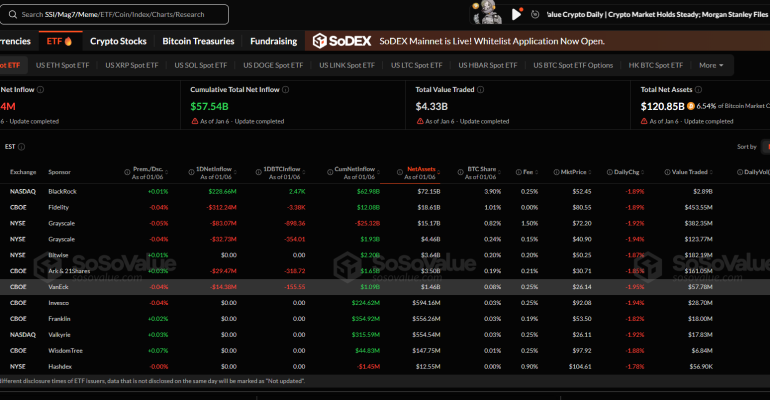Screen dimensions: 770x400
Task: Click info icon of 1DBTCInflow column
Action: click(258, 172)
